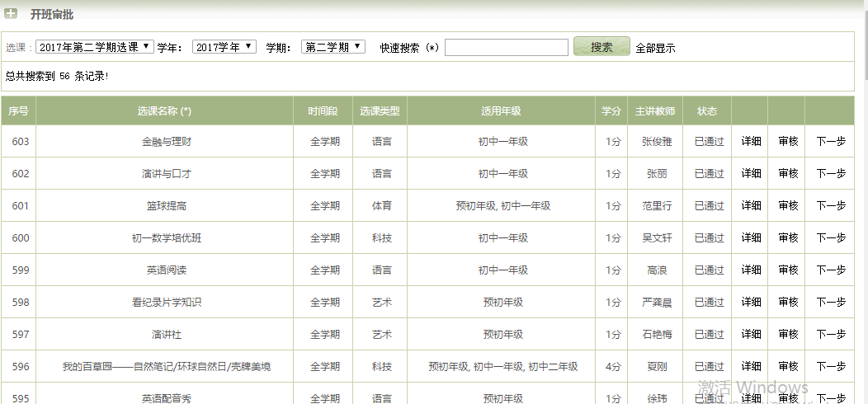The width and height of the screenshot is (868, 404).
Task: Click 下一步 for 看纪录片学知识
Action: [x=830, y=303]
